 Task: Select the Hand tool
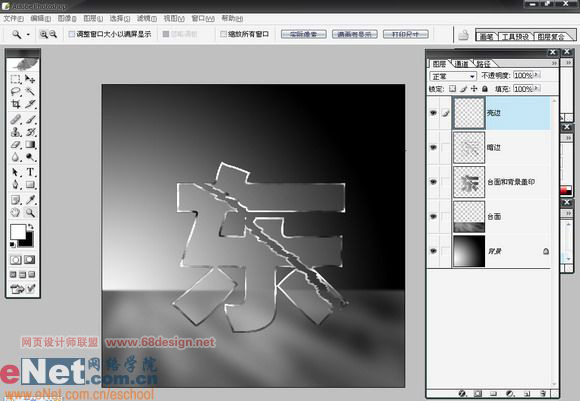coord(16,212)
